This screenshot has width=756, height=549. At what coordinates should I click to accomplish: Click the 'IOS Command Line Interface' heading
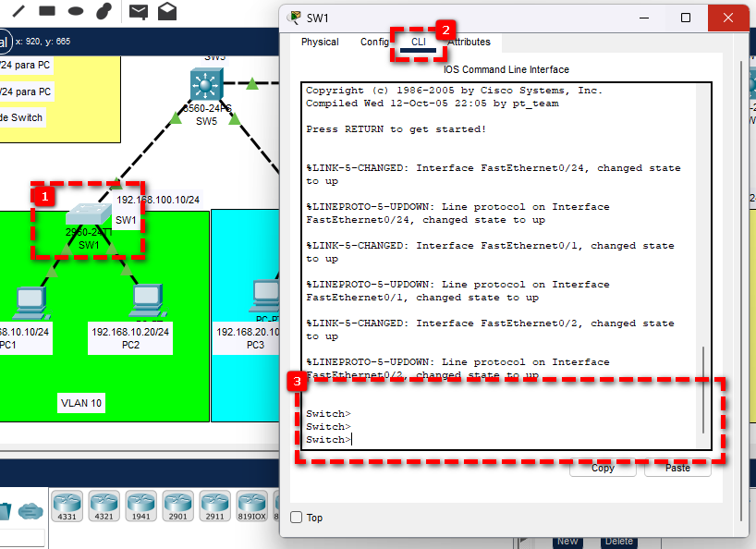click(506, 69)
